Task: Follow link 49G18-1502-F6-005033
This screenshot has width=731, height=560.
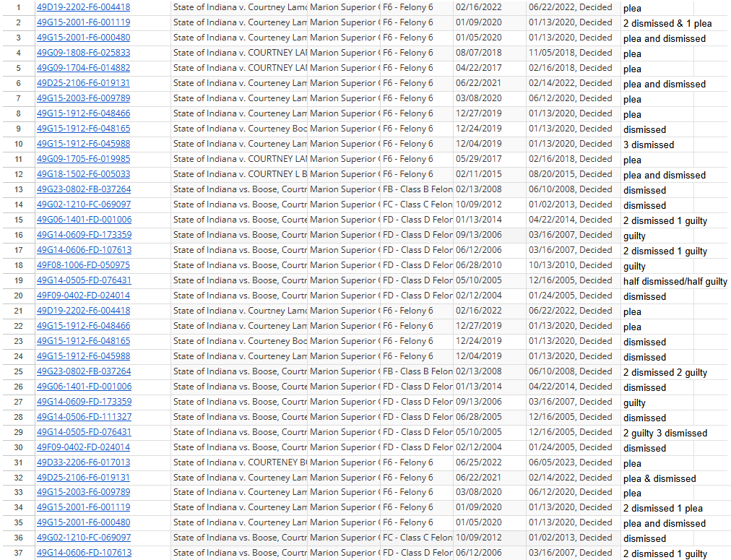Action: (83, 174)
